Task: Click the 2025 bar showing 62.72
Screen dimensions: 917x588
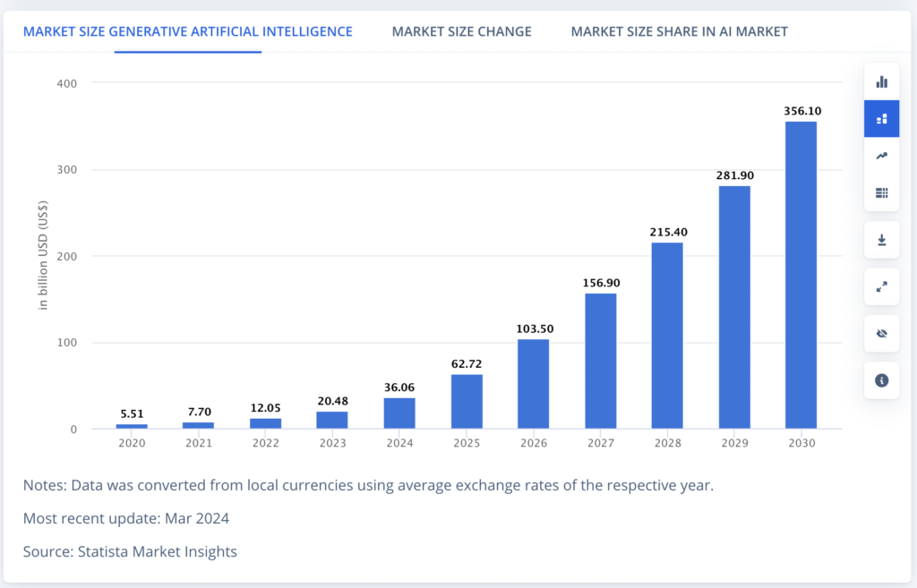Action: [x=467, y=402]
